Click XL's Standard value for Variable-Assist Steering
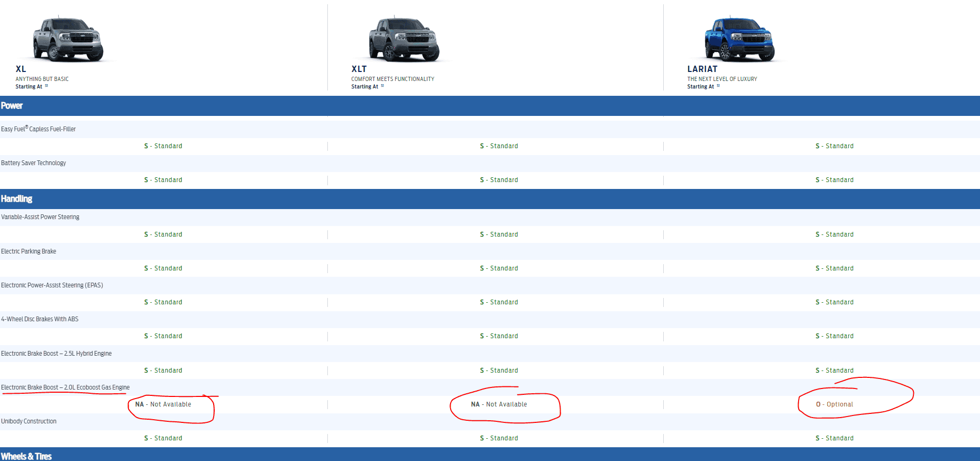 [163, 234]
